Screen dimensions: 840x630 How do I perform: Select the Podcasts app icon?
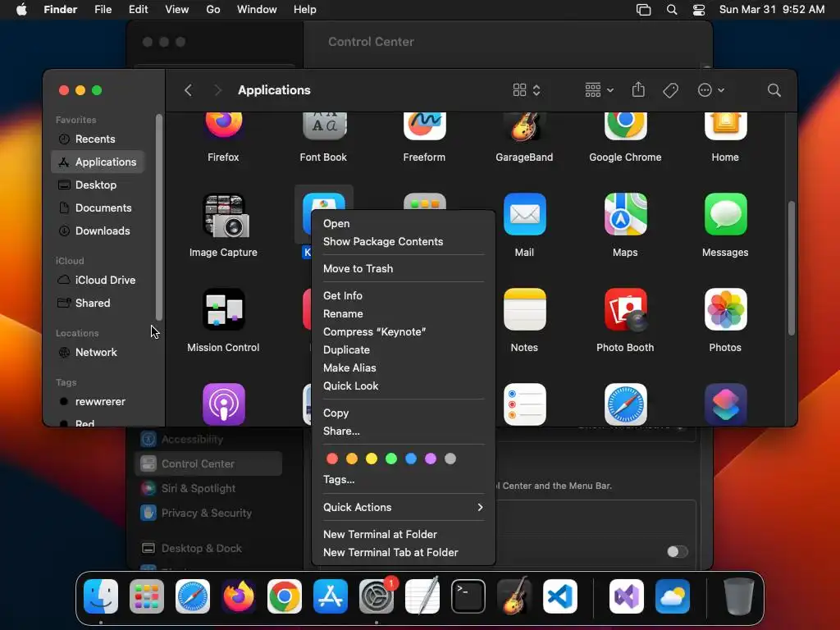point(224,404)
